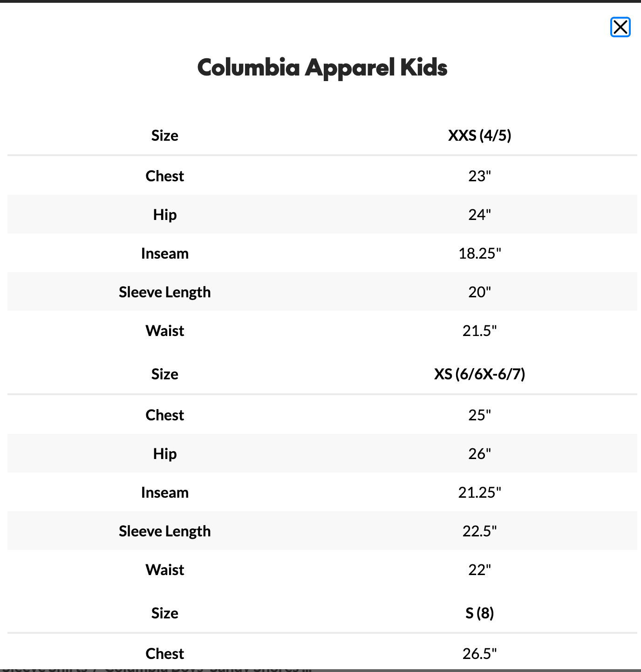The width and height of the screenshot is (641, 672).
Task: Select the XS (6/6X-6/7) size header
Action: 479,374
